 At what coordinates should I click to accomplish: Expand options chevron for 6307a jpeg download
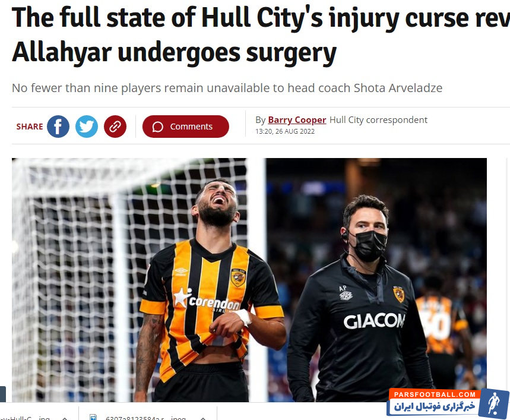click(x=203, y=418)
